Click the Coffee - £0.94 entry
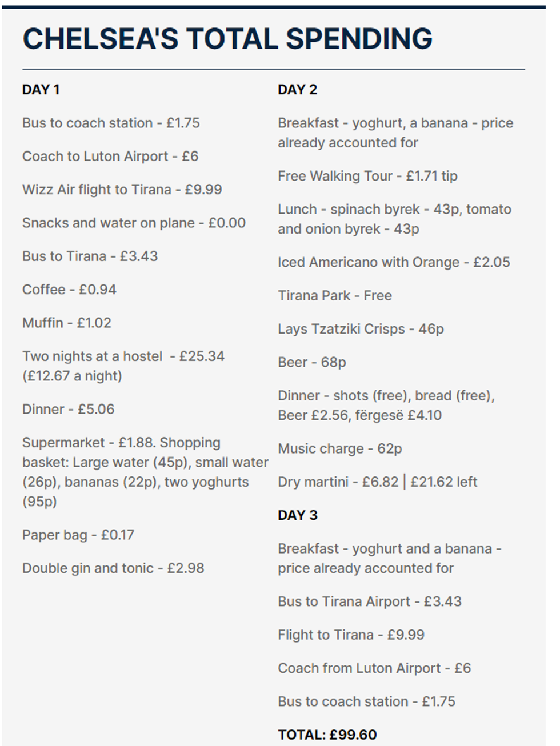 pyautogui.click(x=69, y=290)
